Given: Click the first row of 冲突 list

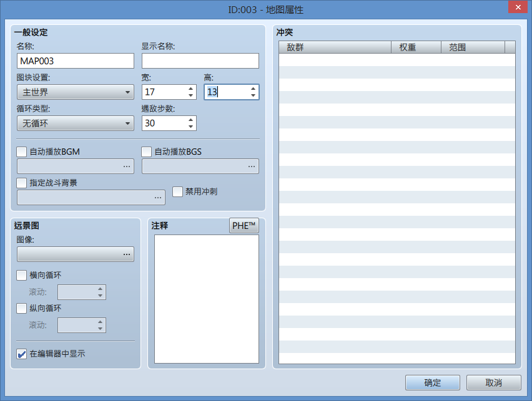Looking at the screenshot, I should (x=397, y=60).
